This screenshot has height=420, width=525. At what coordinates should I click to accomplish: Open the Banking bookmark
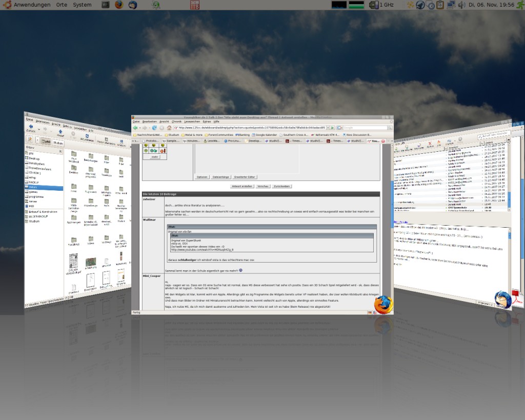point(243,135)
